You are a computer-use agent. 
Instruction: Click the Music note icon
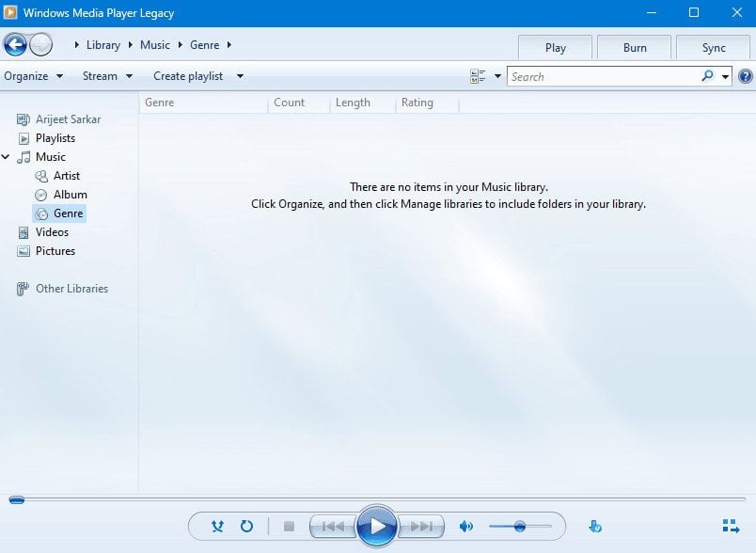point(24,157)
